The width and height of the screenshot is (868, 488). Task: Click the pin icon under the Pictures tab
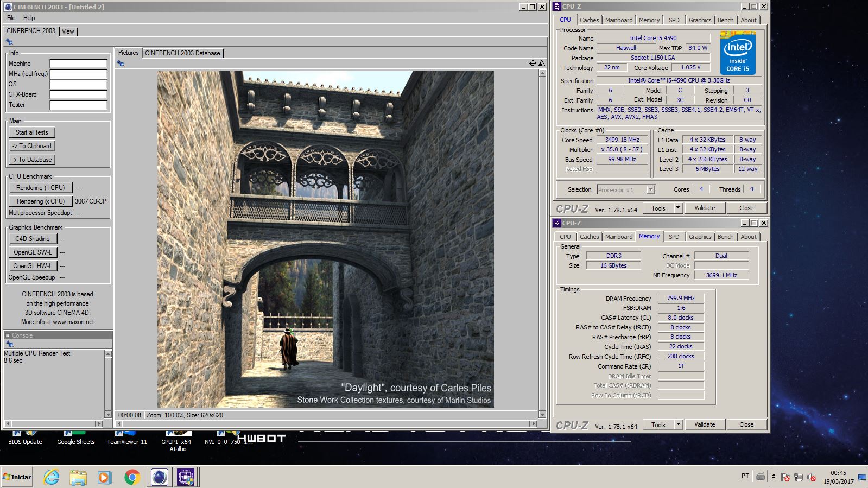(121, 64)
